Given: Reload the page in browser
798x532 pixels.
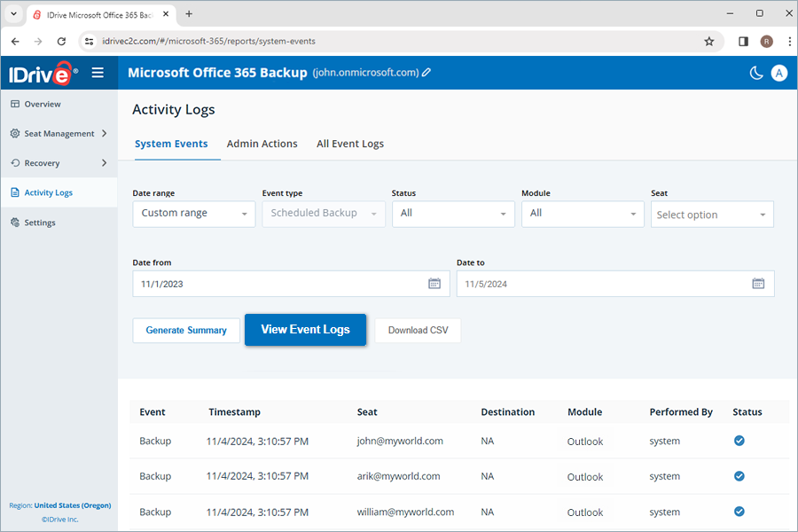Looking at the screenshot, I should (61, 41).
